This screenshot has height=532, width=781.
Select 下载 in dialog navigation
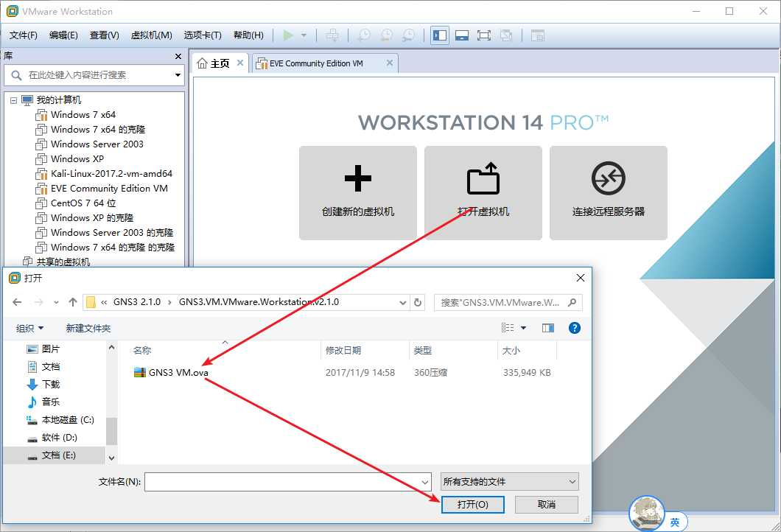pyautogui.click(x=43, y=384)
